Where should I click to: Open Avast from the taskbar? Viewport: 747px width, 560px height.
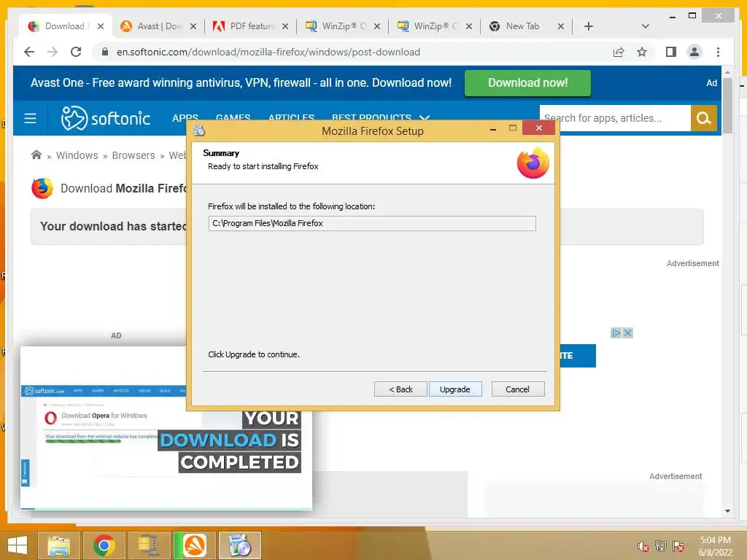[194, 545]
